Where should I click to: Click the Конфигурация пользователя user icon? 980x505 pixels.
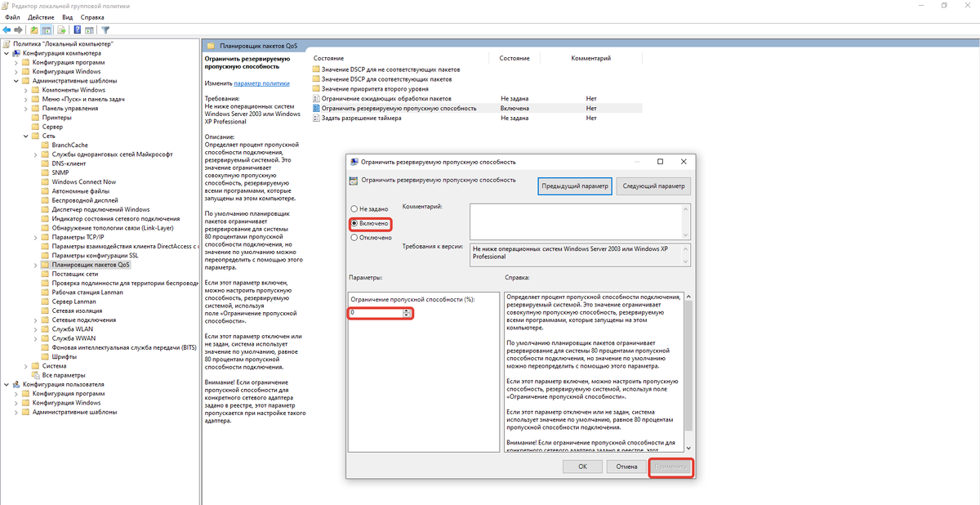pyautogui.click(x=16, y=384)
